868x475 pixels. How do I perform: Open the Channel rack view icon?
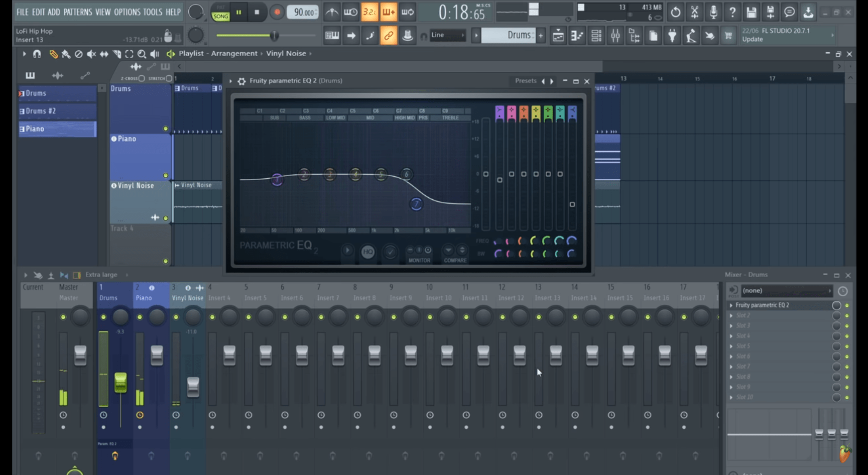[x=596, y=36]
